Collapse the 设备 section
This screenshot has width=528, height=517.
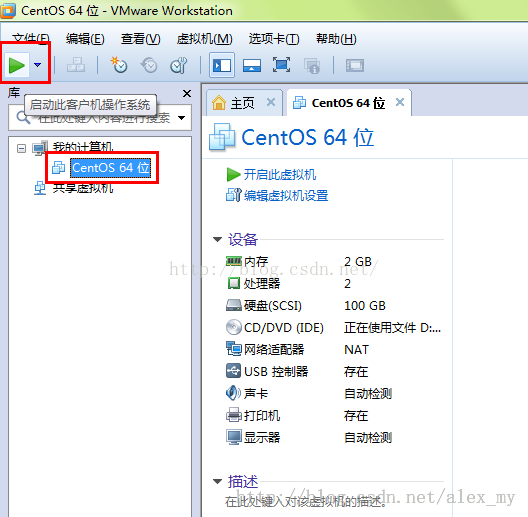[x=218, y=239]
